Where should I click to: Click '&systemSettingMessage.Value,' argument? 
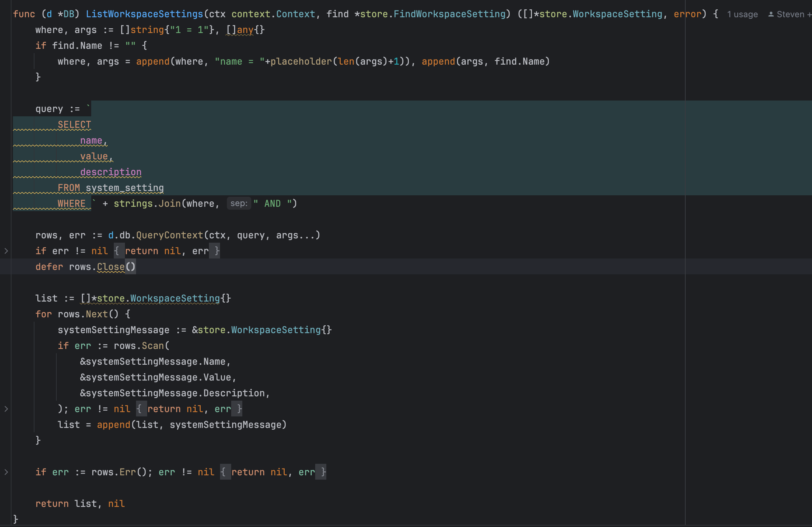(x=158, y=377)
